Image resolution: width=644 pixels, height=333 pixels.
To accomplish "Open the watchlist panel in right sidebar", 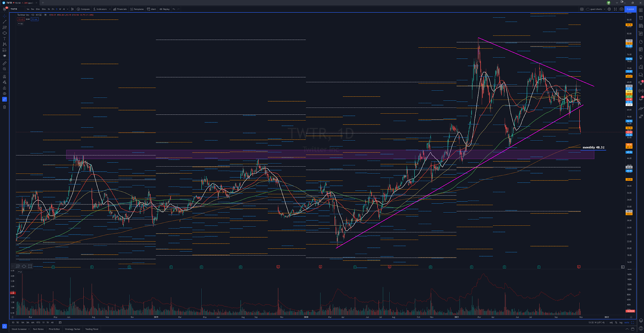I will pyautogui.click(x=641, y=10).
